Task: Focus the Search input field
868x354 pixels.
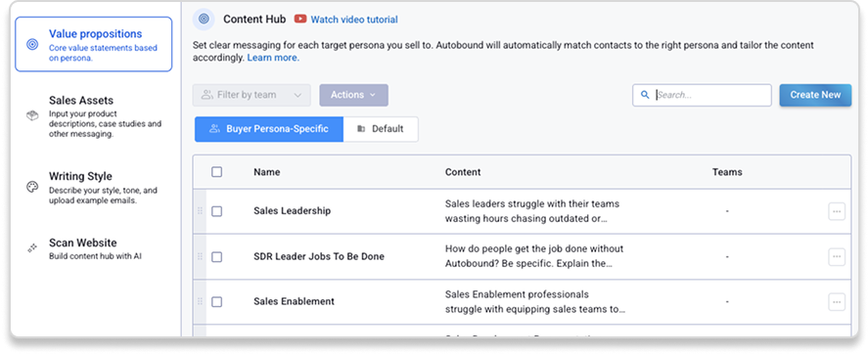Action: click(702, 95)
